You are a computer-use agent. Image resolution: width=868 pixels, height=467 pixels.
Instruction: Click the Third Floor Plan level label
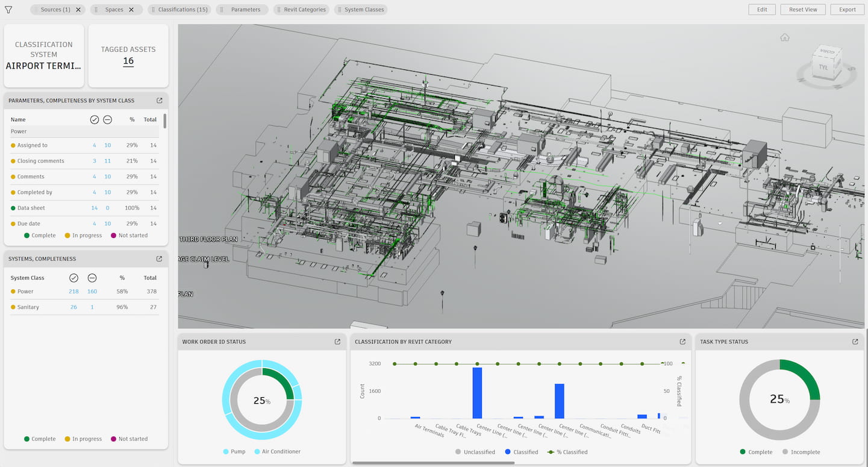208,239
